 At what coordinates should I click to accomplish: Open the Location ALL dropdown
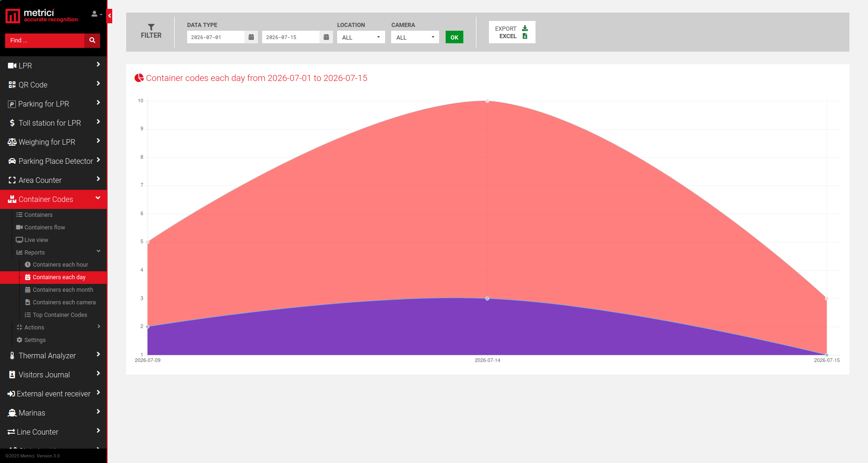click(x=361, y=37)
